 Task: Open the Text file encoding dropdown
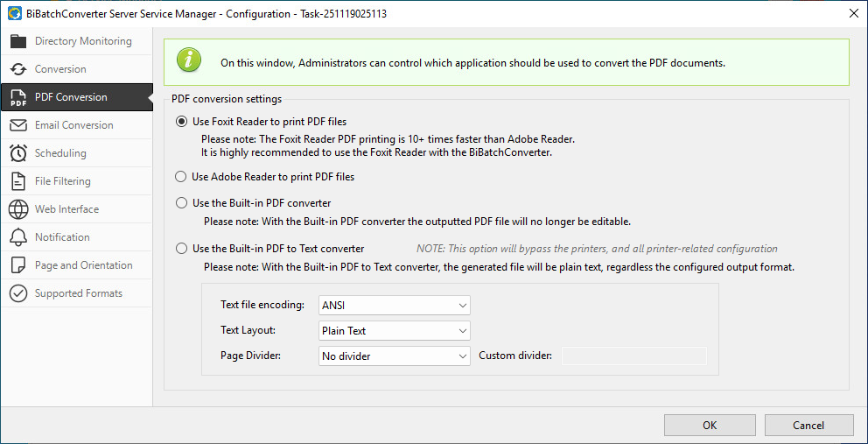coord(395,306)
